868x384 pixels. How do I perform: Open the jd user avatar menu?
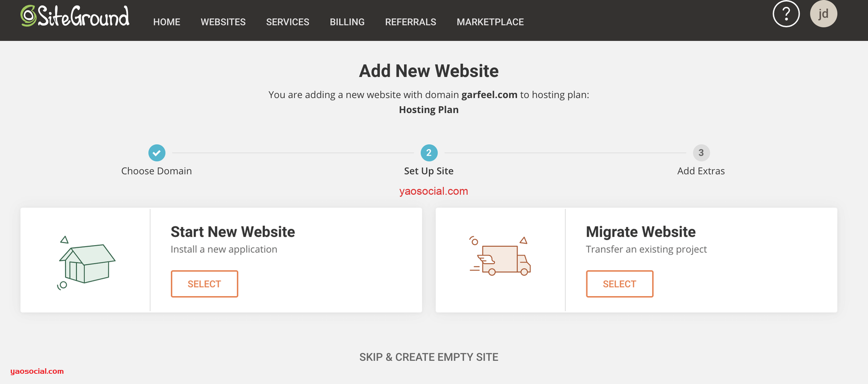coord(823,14)
